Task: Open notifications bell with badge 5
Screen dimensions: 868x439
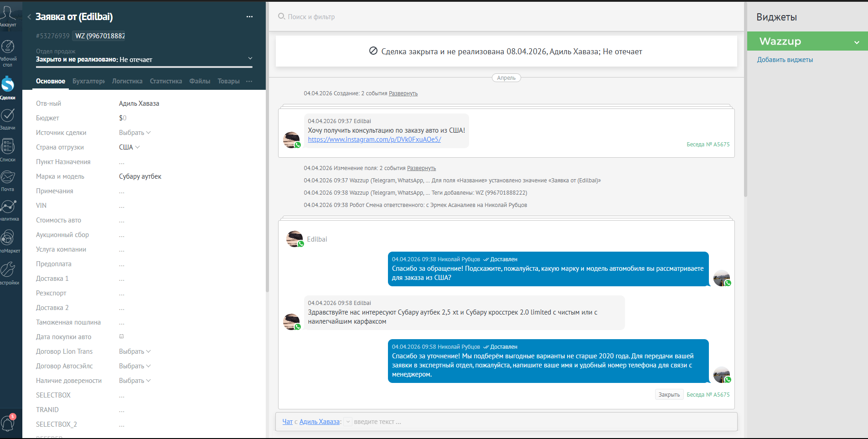Action: pyautogui.click(x=8, y=422)
